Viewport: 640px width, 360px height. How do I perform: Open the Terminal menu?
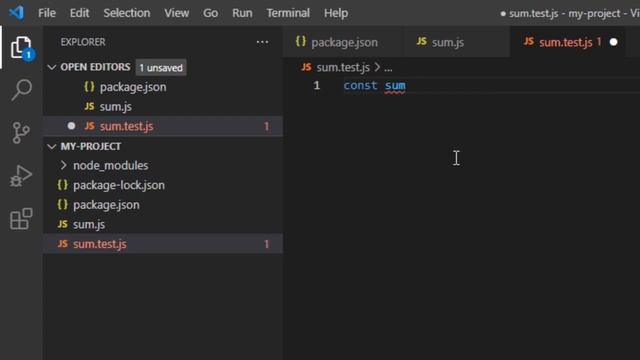coord(288,13)
